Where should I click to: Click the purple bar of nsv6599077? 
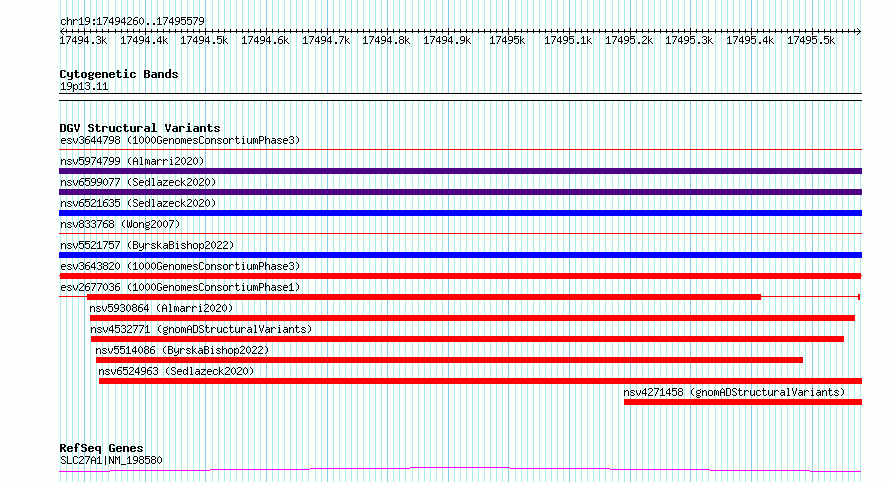(460, 192)
